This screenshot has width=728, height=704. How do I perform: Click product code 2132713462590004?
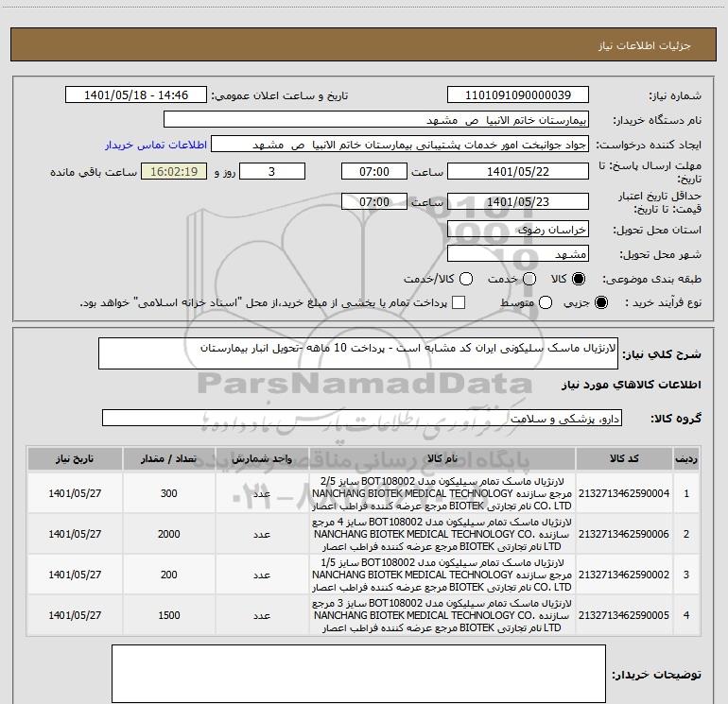click(624, 493)
